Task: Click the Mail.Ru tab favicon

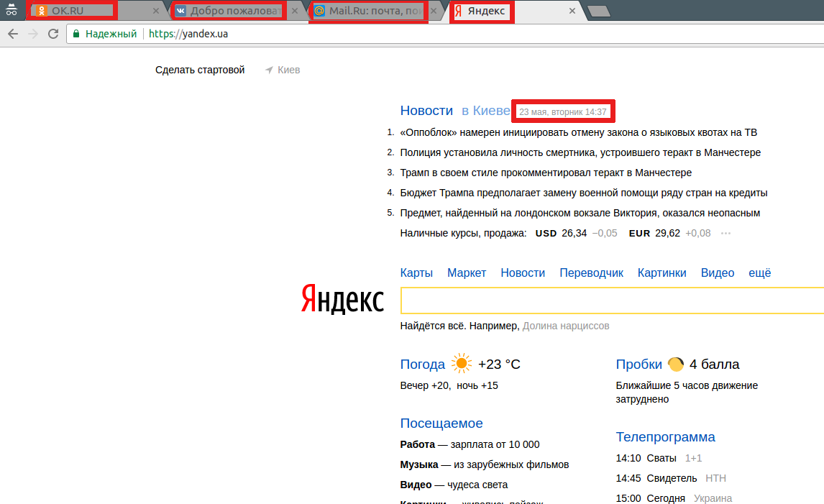Action: [x=319, y=11]
